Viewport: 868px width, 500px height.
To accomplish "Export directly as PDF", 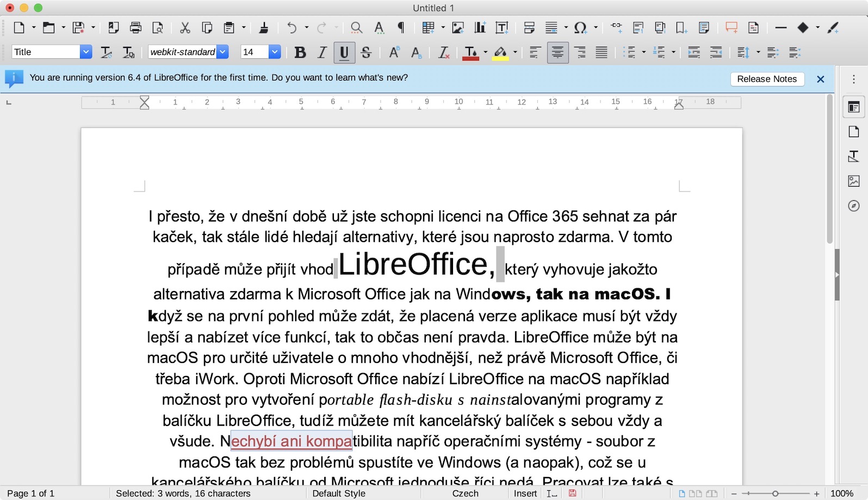I will pyautogui.click(x=114, y=28).
